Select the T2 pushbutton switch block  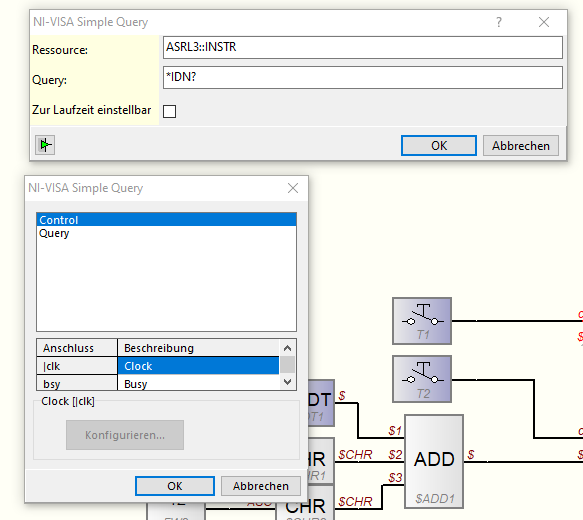422,379
